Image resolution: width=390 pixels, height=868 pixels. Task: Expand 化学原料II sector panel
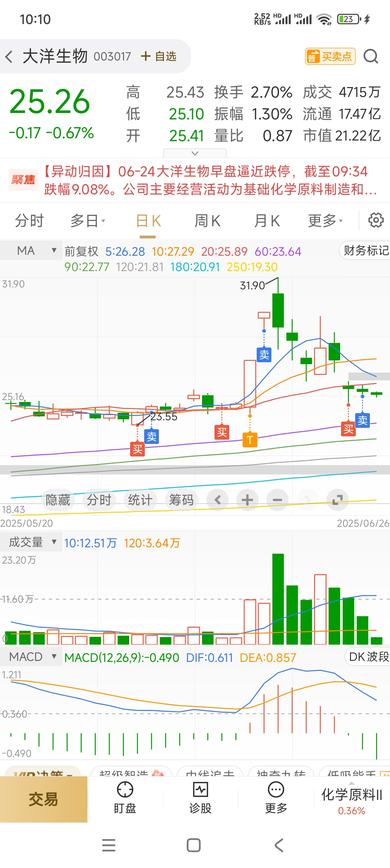(352, 800)
